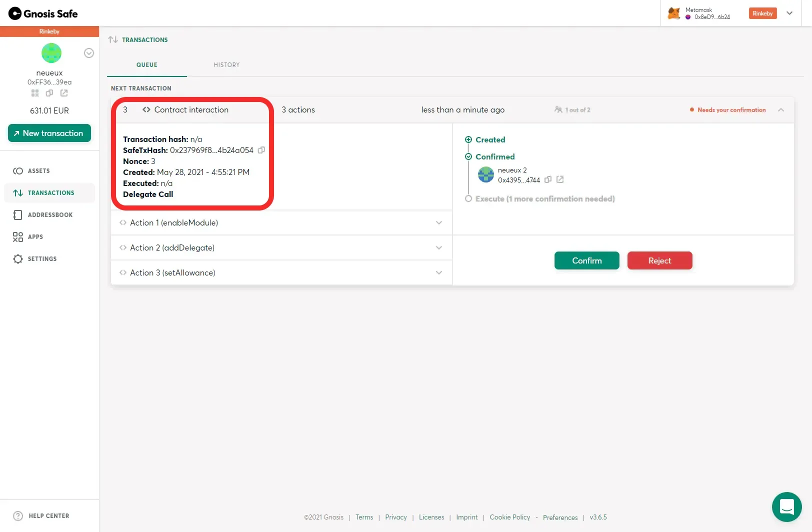The height and width of the screenshot is (532, 812).
Task: Switch to the History tab
Action: [226, 64]
